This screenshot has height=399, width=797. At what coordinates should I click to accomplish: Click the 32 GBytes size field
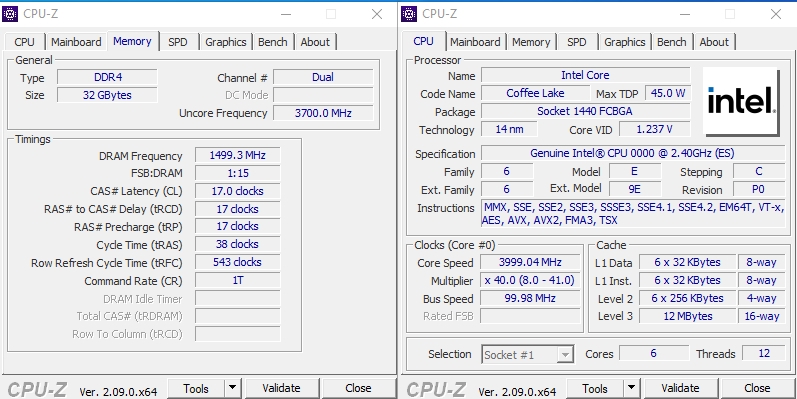coord(107,95)
